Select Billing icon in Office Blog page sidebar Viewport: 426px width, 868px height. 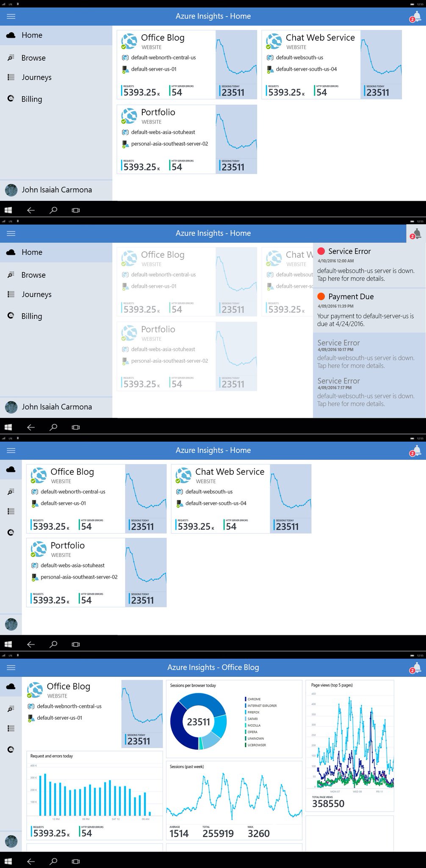tap(11, 749)
